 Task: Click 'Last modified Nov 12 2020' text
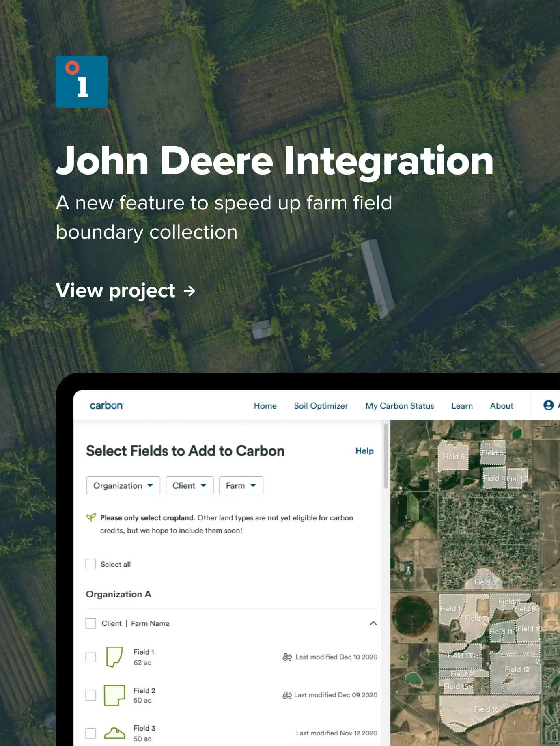point(336,733)
